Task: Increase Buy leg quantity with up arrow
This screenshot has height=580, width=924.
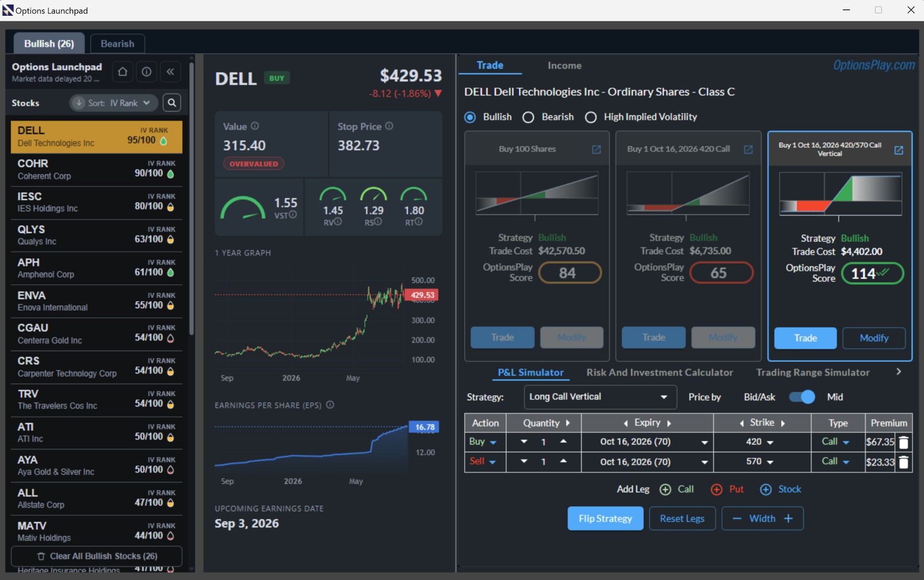Action: pos(563,442)
